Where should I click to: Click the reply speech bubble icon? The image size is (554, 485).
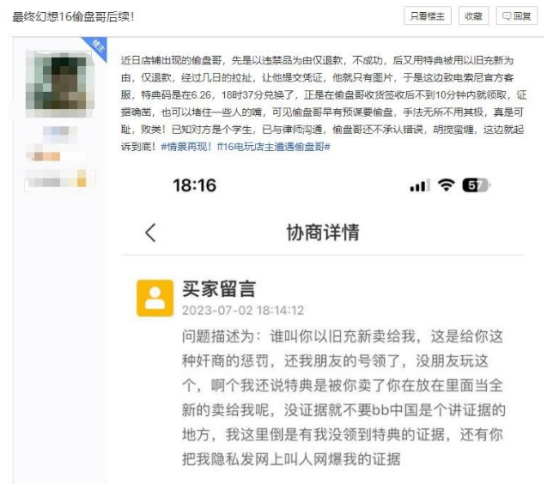coord(506,16)
